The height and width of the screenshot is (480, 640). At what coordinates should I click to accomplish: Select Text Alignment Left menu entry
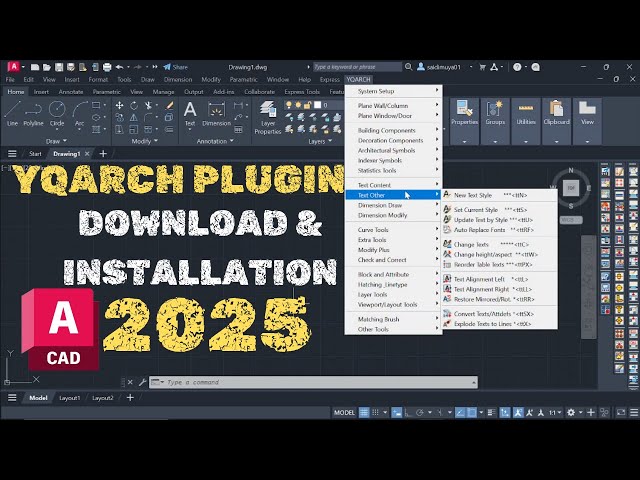point(500,279)
